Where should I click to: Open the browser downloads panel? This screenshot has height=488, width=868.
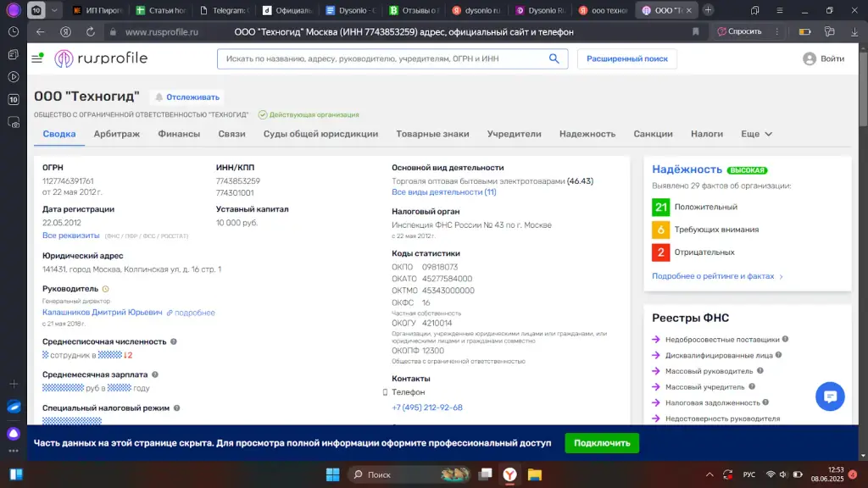[854, 32]
